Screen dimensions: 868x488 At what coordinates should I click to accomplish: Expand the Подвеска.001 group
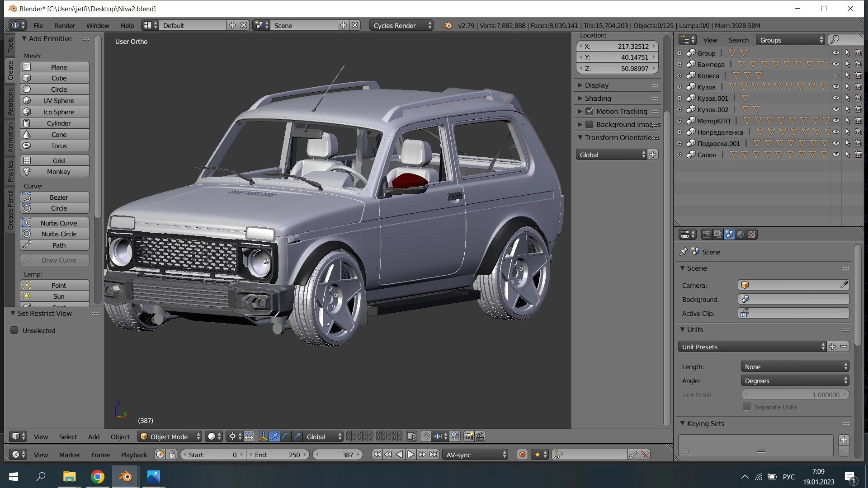coord(679,143)
